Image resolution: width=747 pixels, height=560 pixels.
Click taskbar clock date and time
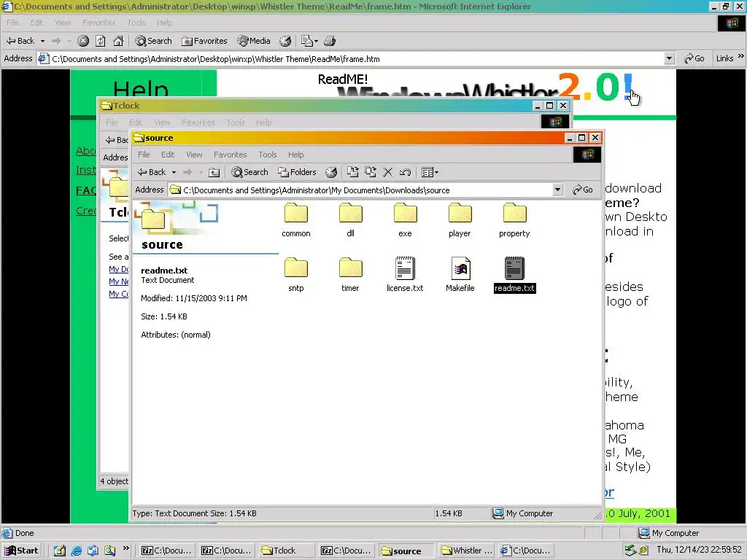[700, 550]
